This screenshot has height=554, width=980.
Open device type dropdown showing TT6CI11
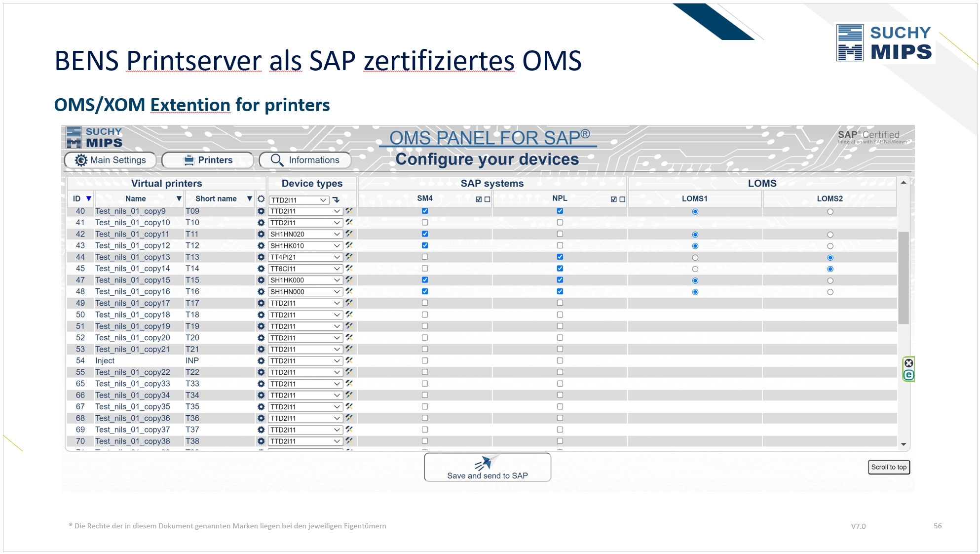coord(305,269)
